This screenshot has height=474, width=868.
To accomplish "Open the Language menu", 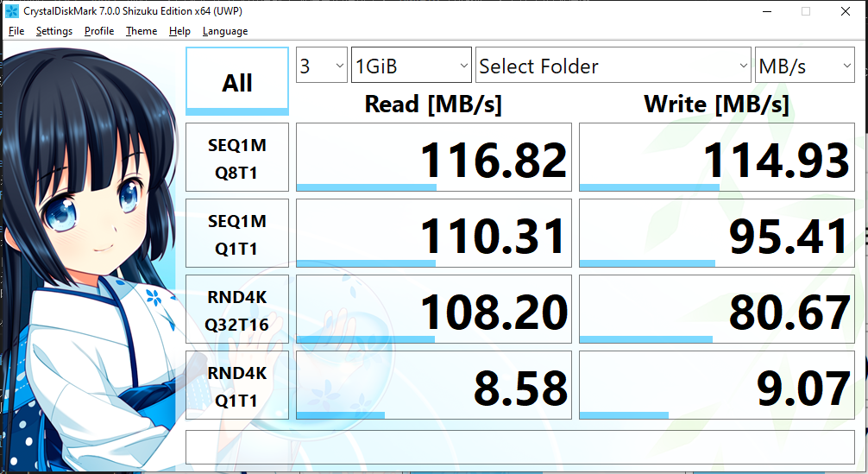I will pos(225,31).
